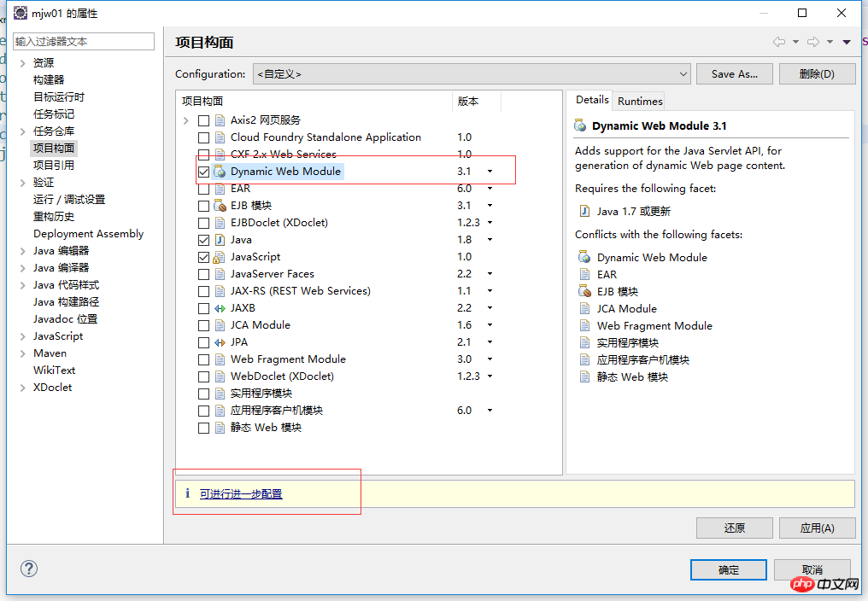Click the JAXB facet icon
Screen dimensions: 868x601
point(220,308)
